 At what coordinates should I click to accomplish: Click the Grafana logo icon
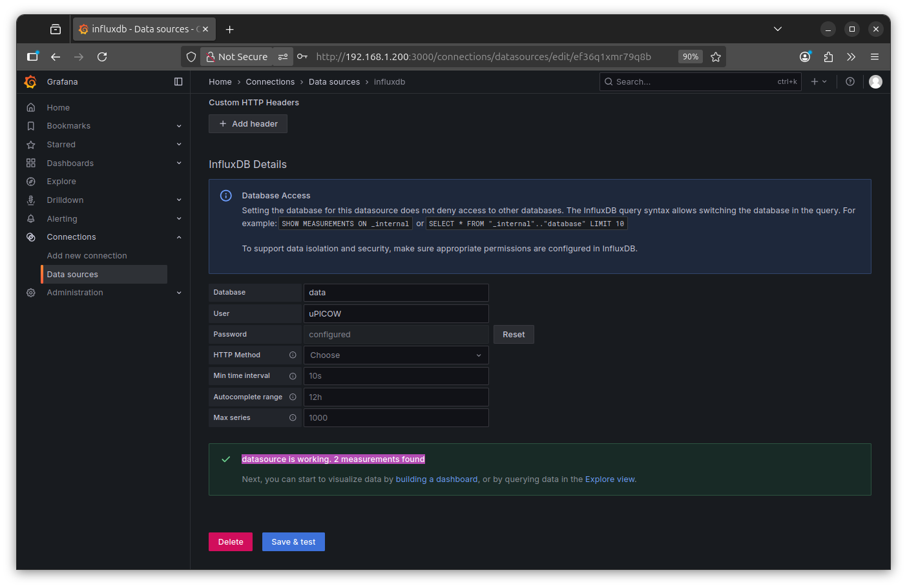(30, 82)
